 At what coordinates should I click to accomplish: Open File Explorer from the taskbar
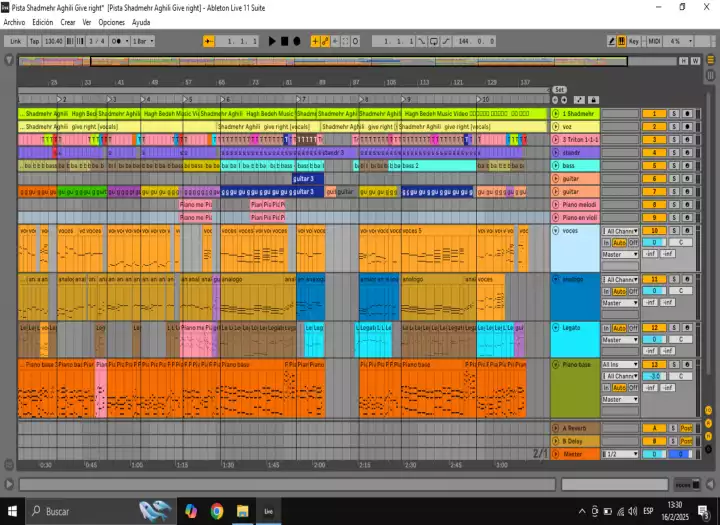(242, 511)
